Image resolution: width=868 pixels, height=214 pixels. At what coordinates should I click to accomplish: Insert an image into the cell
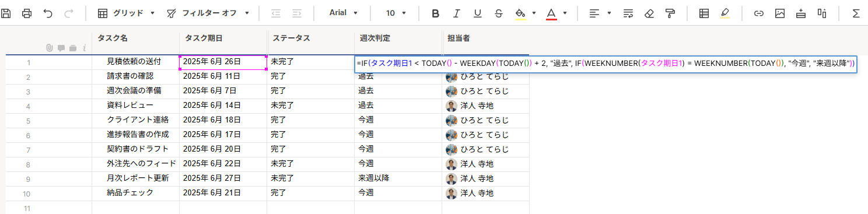pyautogui.click(x=780, y=13)
